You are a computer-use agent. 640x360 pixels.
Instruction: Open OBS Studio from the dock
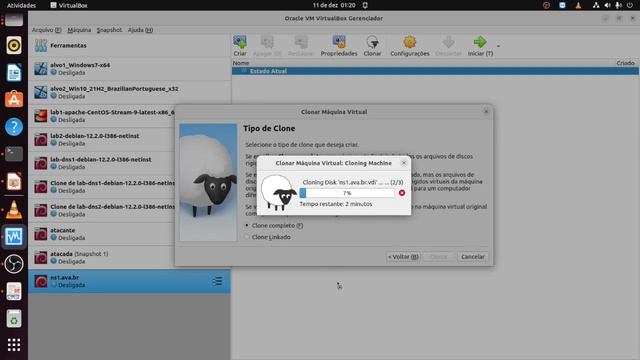[x=14, y=264]
